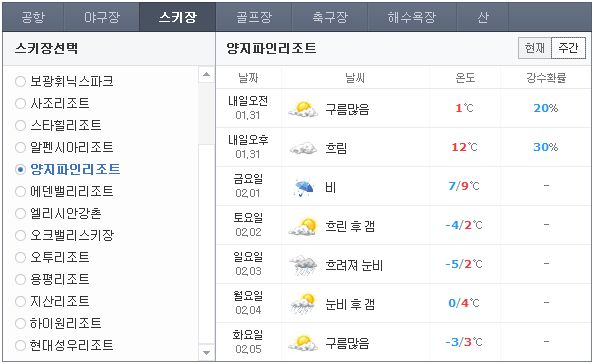Viewport: 592px width, 363px height.
Task: Click the 주간 forecast button
Action: pyautogui.click(x=568, y=48)
